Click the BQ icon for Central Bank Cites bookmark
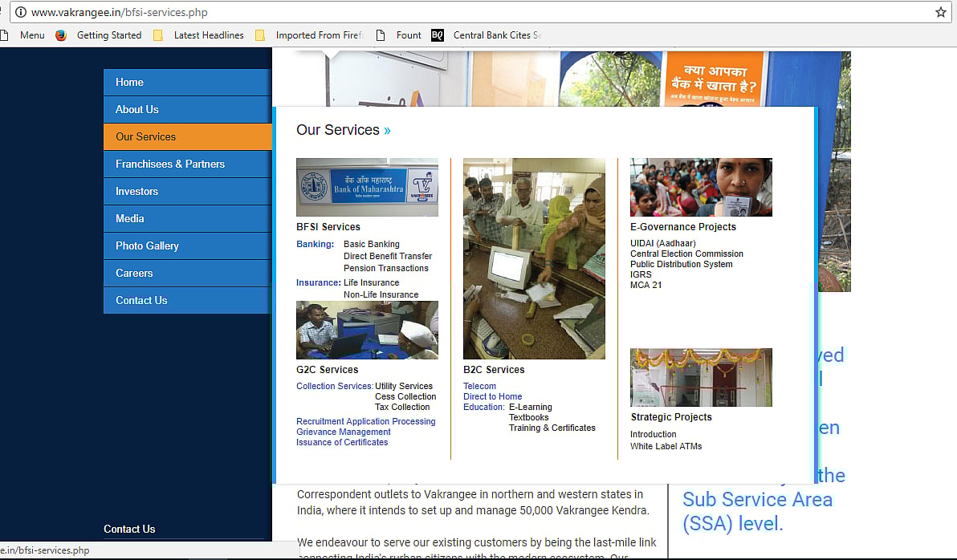The height and width of the screenshot is (560, 957). click(x=437, y=34)
